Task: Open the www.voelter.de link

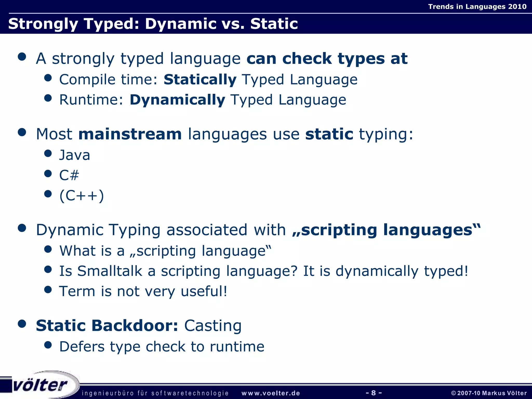Action: 271,393
